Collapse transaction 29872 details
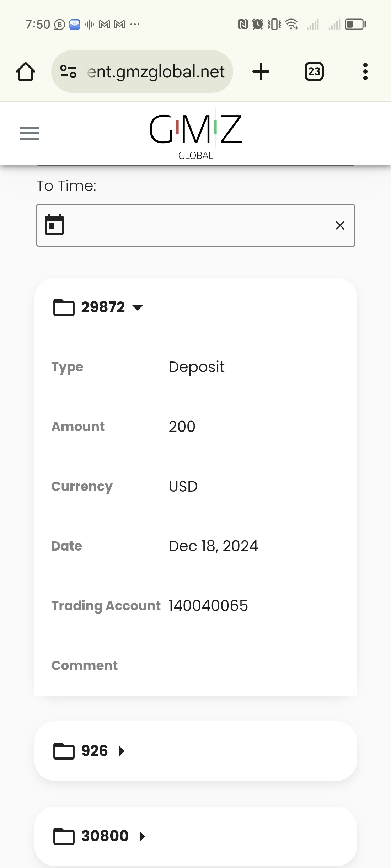The image size is (391, 868). pos(137,307)
